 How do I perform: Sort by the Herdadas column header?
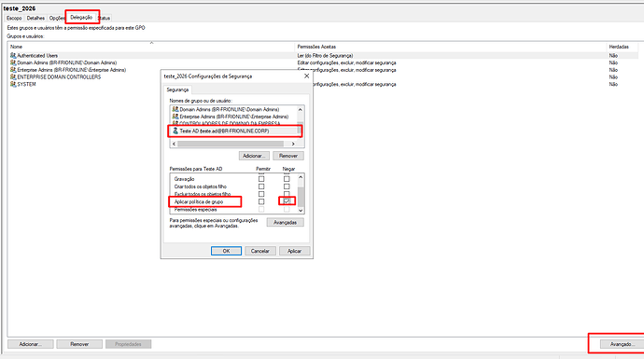coord(623,47)
